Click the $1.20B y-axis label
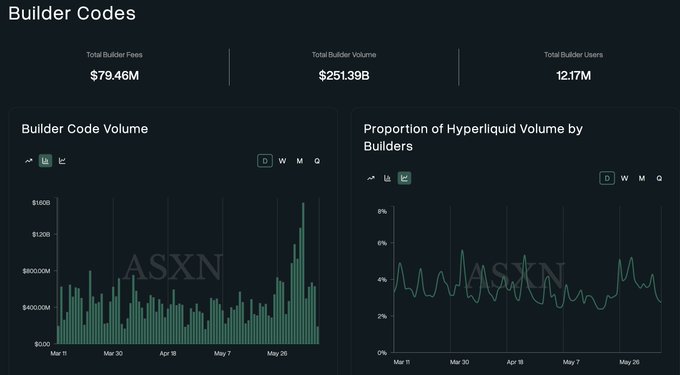This screenshot has height=375, width=680. tap(41, 234)
